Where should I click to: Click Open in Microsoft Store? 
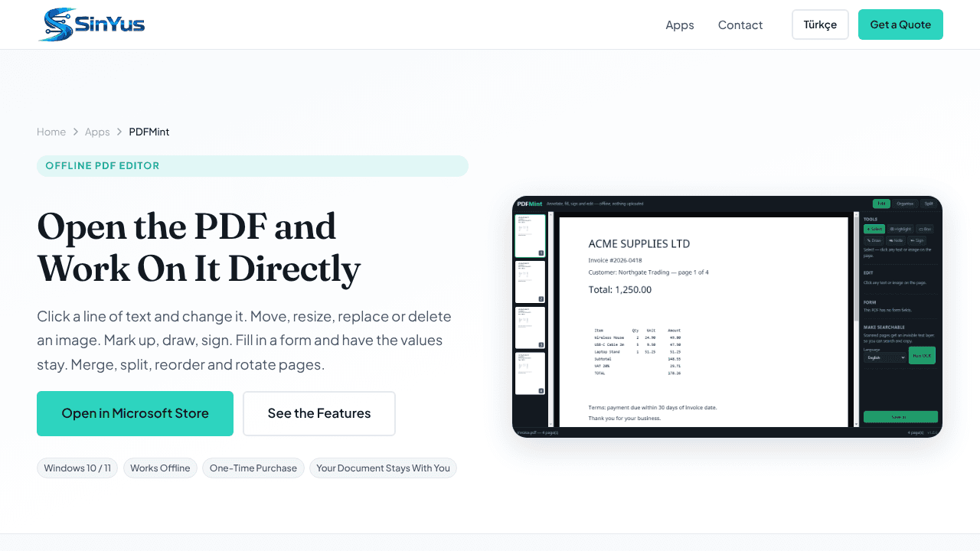[x=135, y=413]
